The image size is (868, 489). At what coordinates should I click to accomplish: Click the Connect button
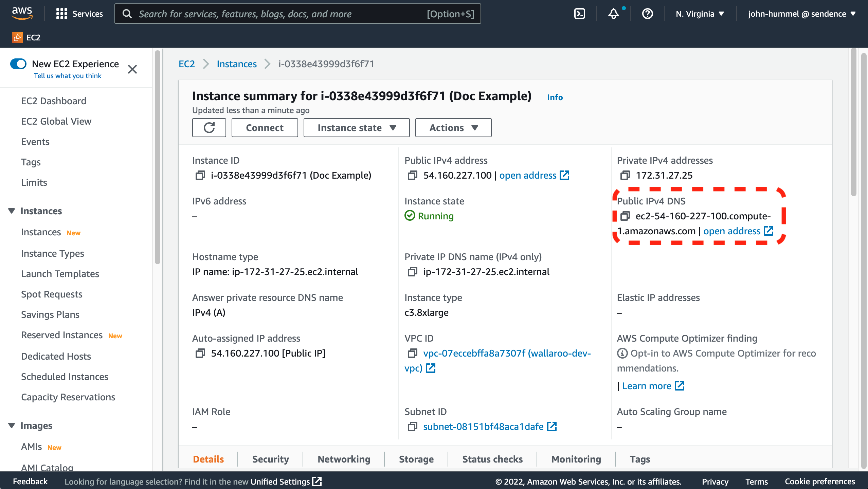coord(265,127)
